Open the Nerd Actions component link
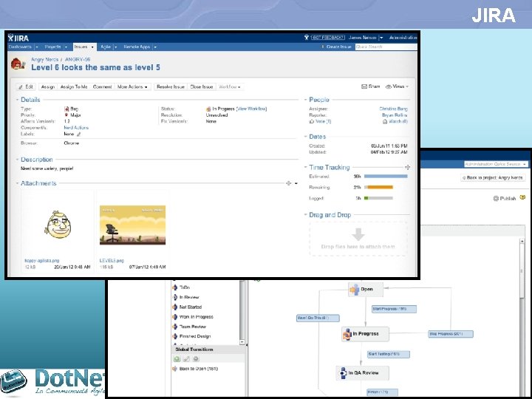Viewport: 532px width, 399px height. point(76,128)
